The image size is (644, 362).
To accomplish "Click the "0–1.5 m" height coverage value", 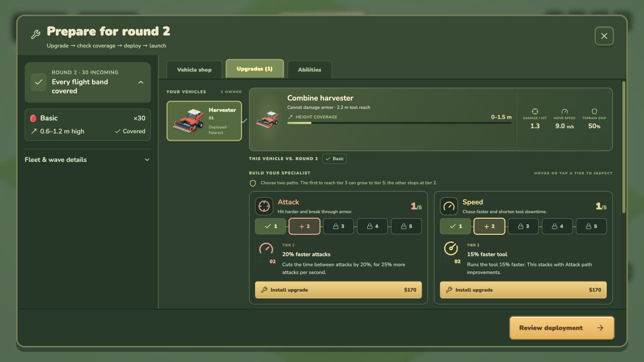I will tap(501, 117).
